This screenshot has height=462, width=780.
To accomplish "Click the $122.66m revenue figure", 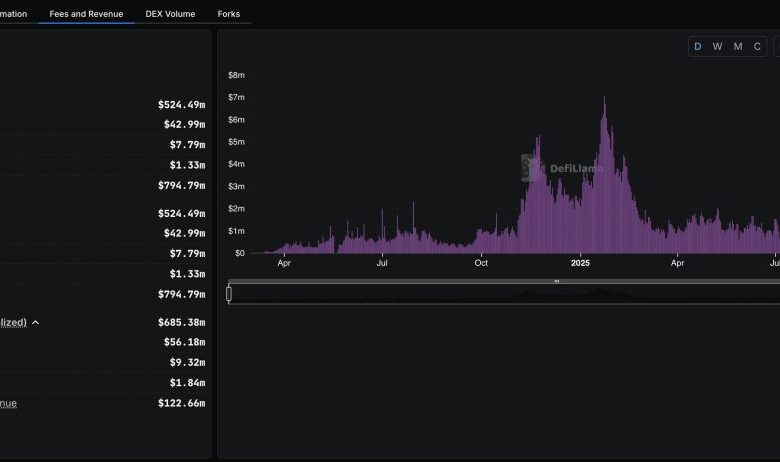I will click(181, 403).
